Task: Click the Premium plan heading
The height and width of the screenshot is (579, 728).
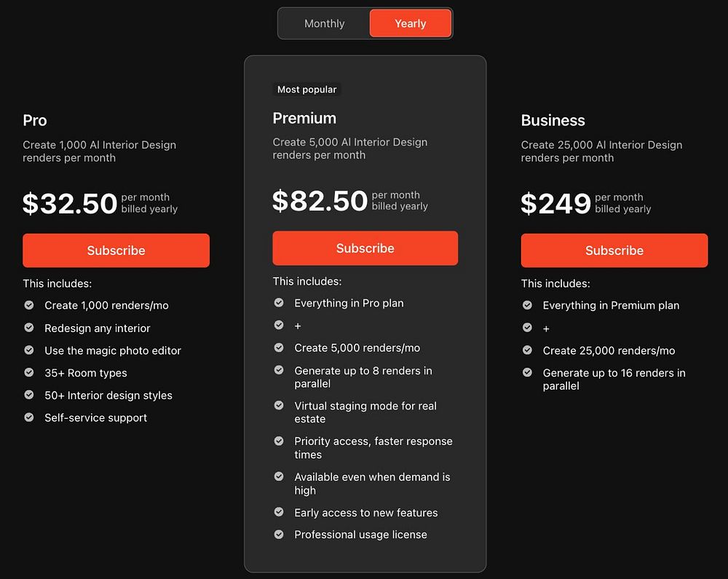Action: (304, 118)
